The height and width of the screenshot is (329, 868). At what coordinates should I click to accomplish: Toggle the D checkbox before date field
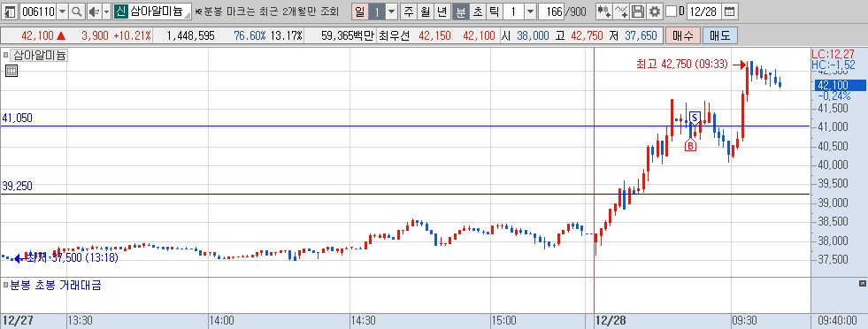coord(671,11)
